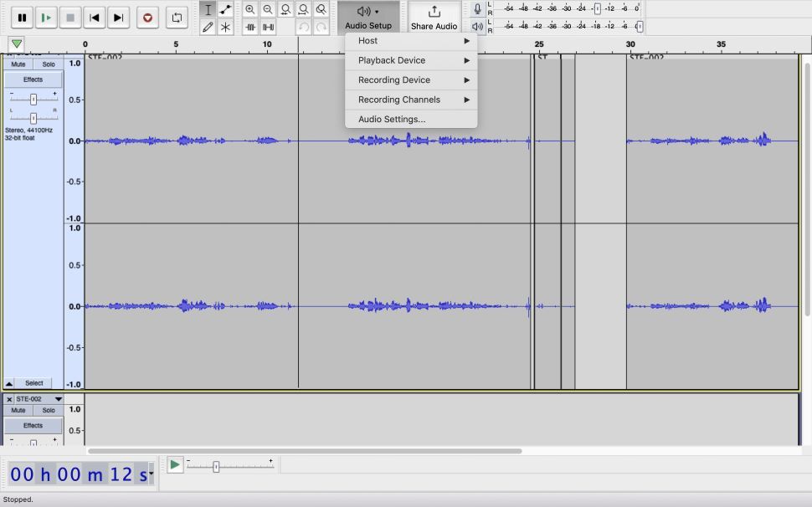The image size is (812, 507).
Task: Select the Envelope tool
Action: coord(224,9)
